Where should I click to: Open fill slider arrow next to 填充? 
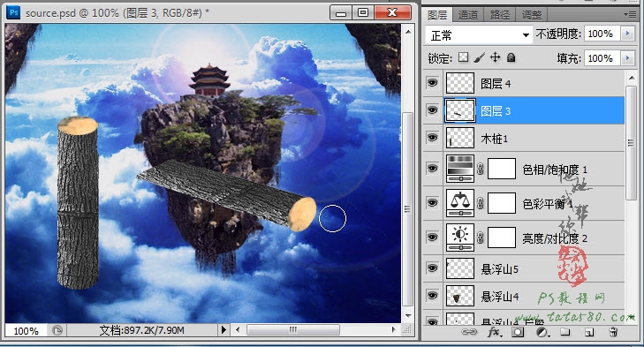click(x=627, y=58)
